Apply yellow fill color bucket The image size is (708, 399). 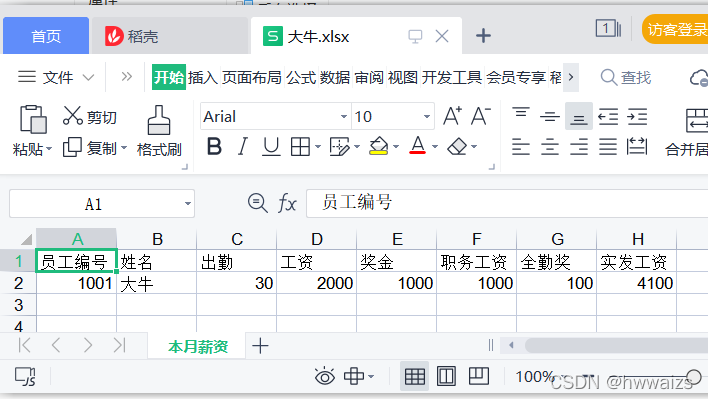click(x=378, y=146)
